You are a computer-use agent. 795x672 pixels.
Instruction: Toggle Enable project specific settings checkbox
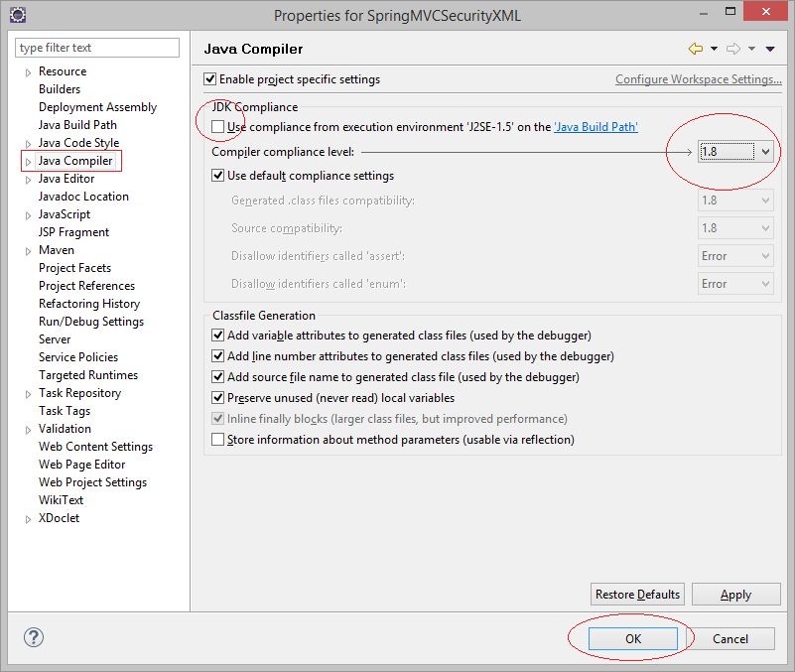pyautogui.click(x=209, y=79)
